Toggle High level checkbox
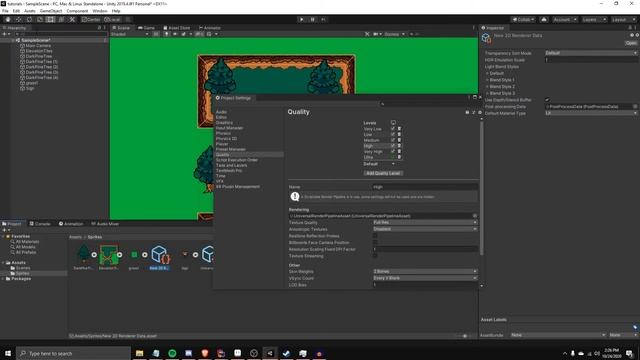640x360 pixels. click(393, 146)
